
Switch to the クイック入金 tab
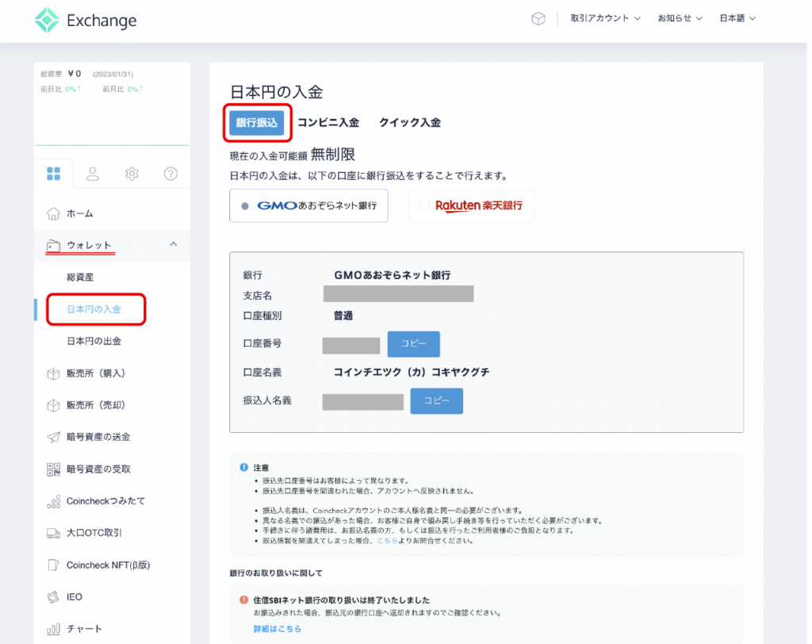tap(409, 122)
